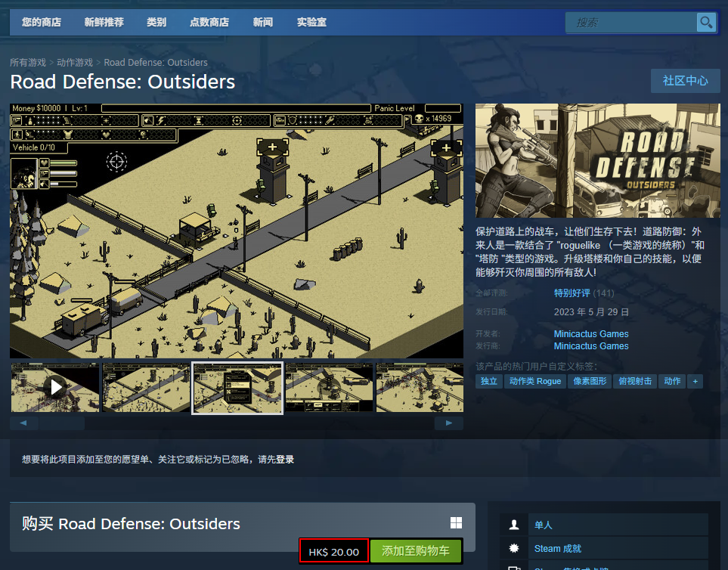The image size is (728, 570).
Task: View the 特别好评 (141) reviews link
Action: coord(572,292)
